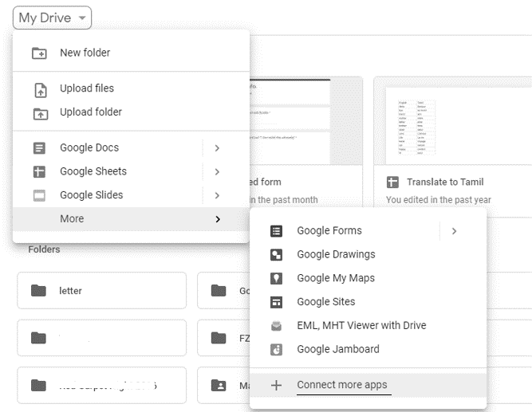
Task: Click Translate to Tamil sheets icon
Action: tap(392, 182)
